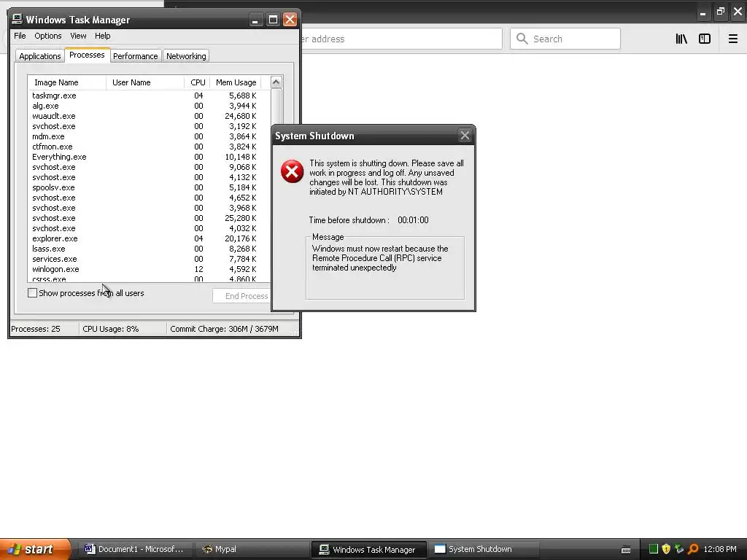Minimize the Windows Task Manager window
The image size is (747, 560).
255,20
